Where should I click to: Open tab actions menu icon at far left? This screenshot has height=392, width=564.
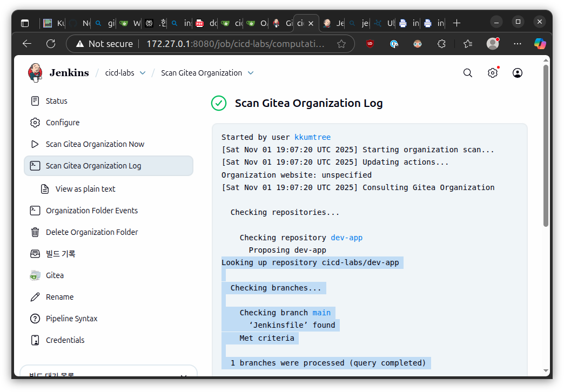(x=25, y=23)
